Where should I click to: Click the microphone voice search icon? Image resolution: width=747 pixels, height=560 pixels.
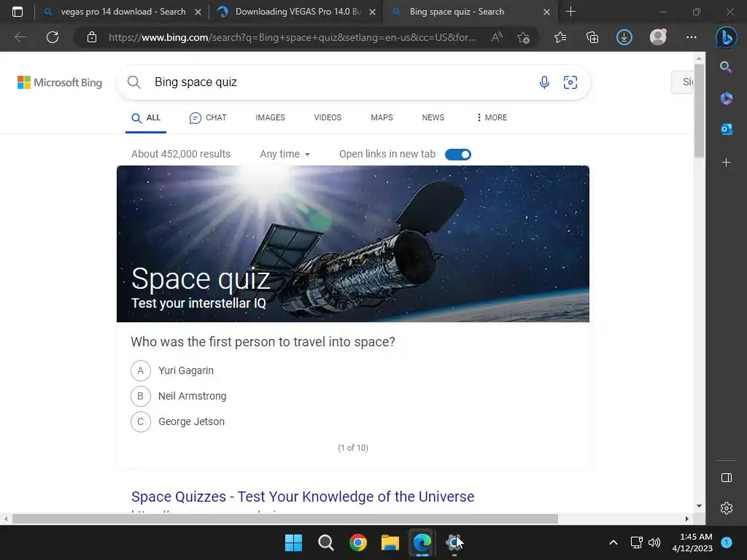tap(544, 82)
